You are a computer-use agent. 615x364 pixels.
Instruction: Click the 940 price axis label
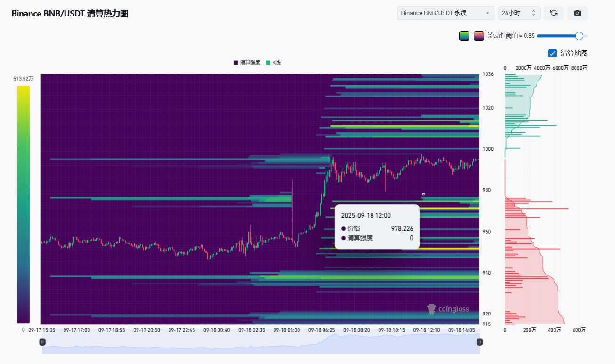(486, 273)
